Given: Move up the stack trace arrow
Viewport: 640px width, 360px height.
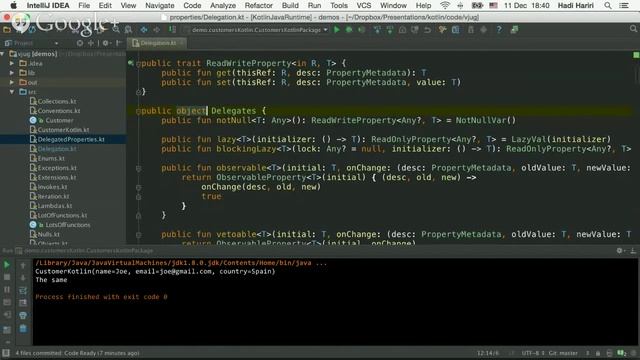Looking at the screenshot, I should (x=23, y=265).
